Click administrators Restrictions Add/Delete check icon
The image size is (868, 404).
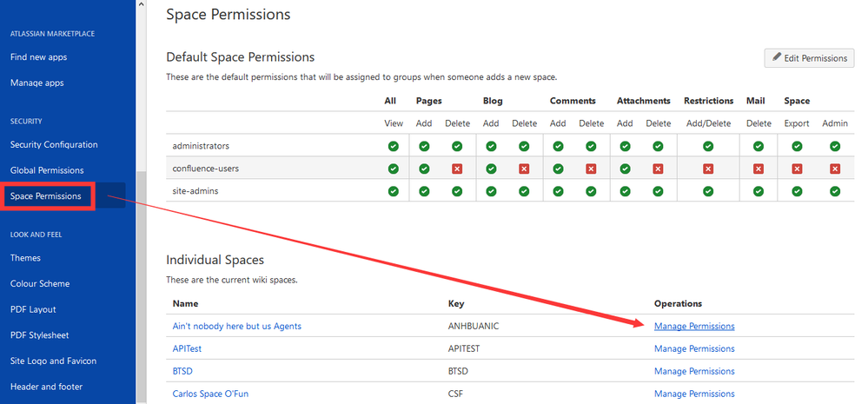(x=708, y=146)
